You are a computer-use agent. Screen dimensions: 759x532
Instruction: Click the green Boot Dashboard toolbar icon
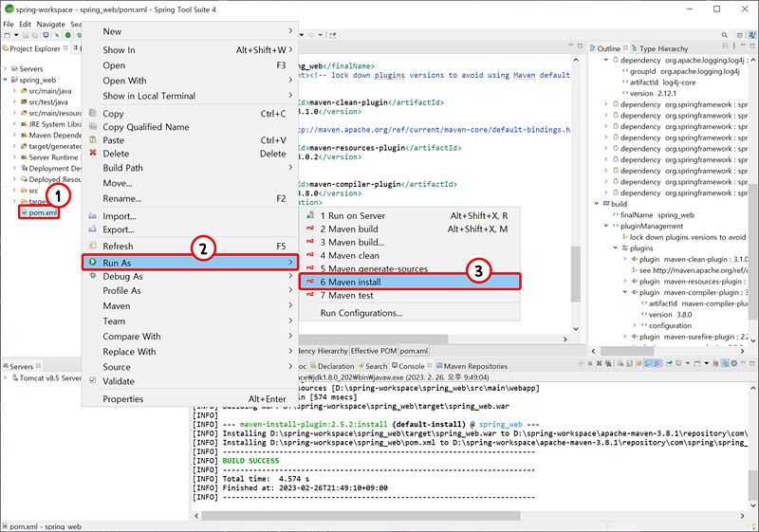67,35
